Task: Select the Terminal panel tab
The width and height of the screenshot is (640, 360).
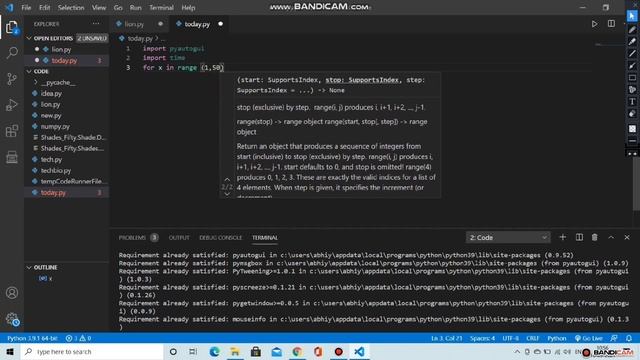Action: pos(264,238)
